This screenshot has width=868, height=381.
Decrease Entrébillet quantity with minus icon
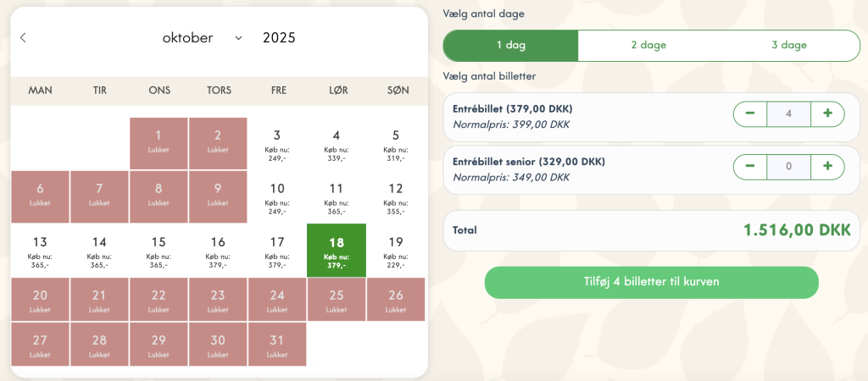(750, 114)
